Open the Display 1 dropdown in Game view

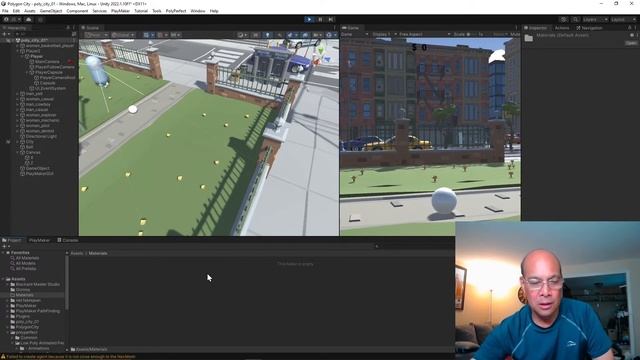384,34
